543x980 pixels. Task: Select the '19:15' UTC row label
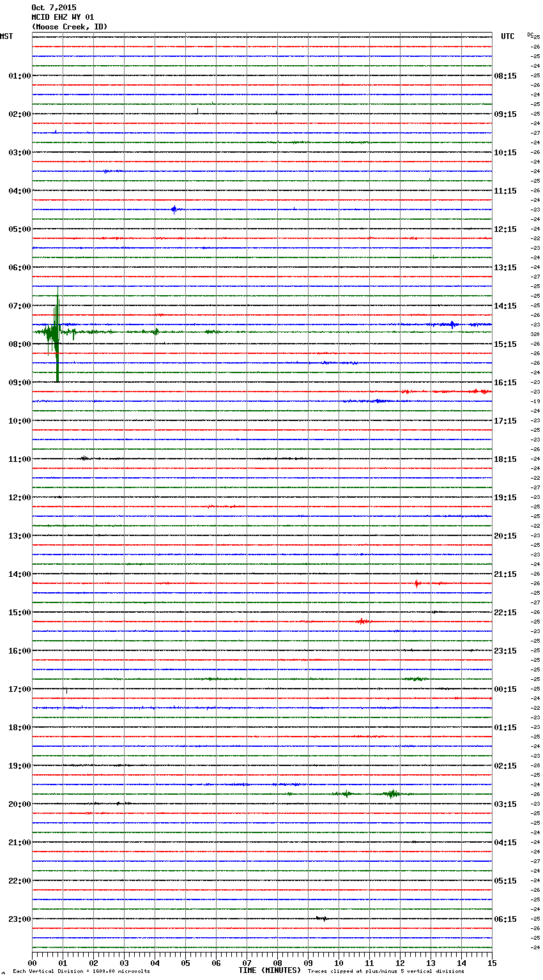505,497
